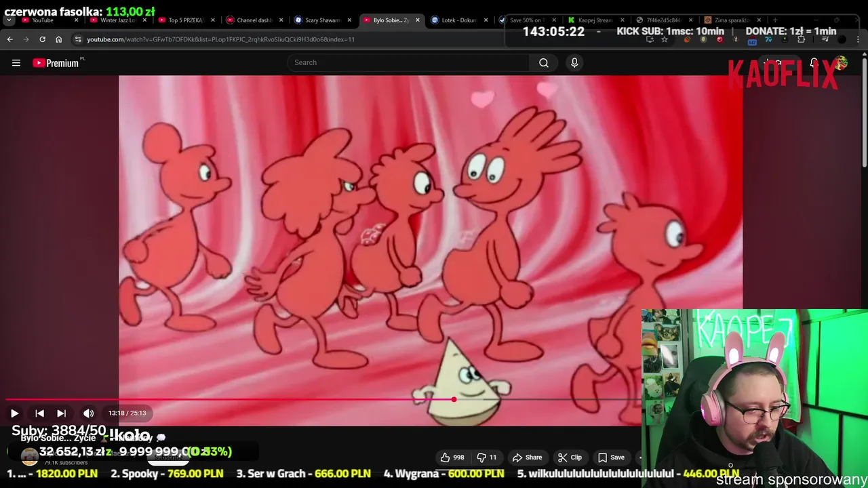Viewport: 868px width, 488px height.
Task: Click the red video progress bar scrubber
Action: coord(454,400)
